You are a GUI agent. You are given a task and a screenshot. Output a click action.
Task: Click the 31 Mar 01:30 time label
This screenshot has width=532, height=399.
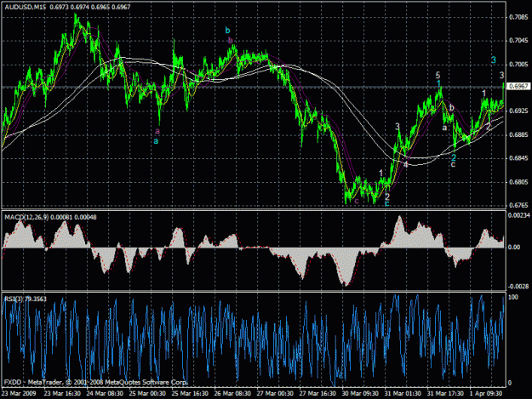click(x=403, y=394)
